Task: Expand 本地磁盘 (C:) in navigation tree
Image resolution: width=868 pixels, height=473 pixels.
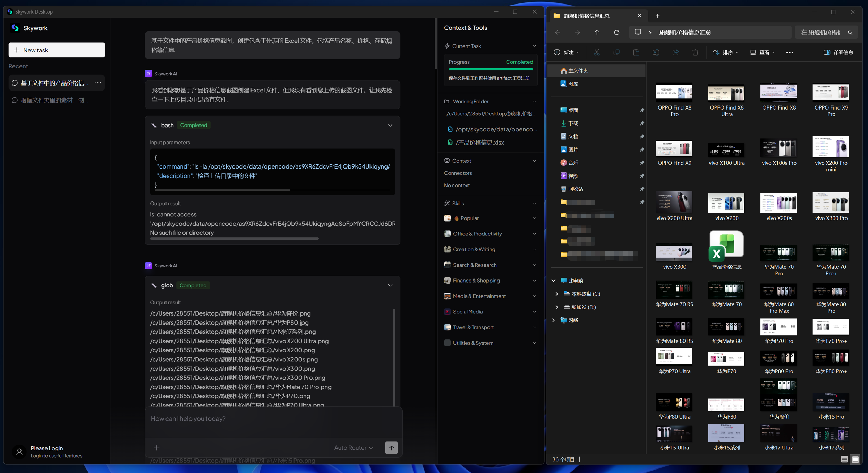Action: (x=557, y=294)
